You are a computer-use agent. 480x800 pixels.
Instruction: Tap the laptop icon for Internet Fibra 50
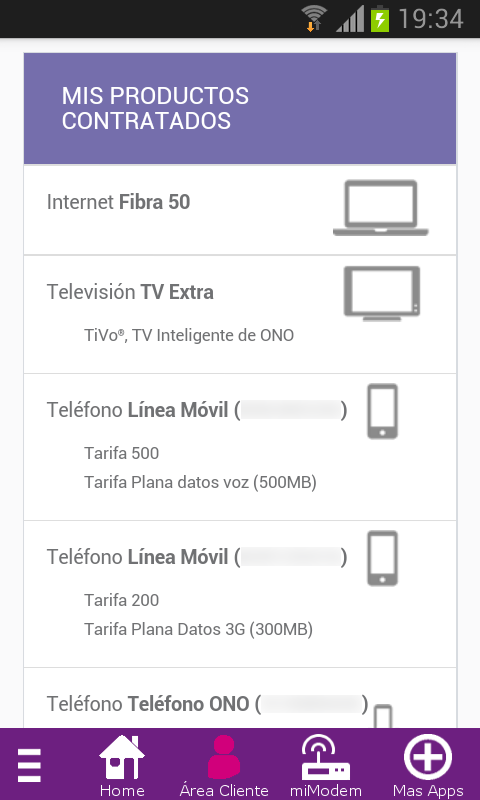click(381, 208)
